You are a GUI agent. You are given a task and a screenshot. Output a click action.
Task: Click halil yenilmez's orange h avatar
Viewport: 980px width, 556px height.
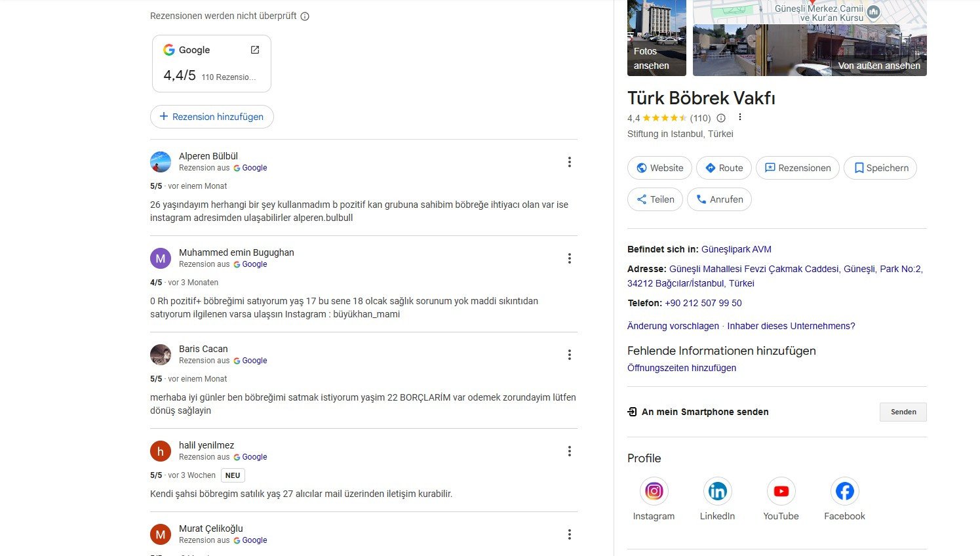[x=161, y=451]
